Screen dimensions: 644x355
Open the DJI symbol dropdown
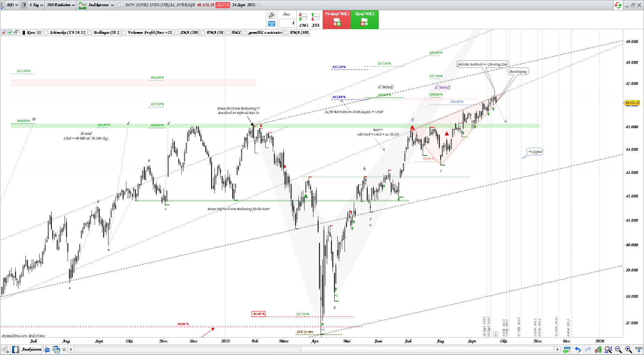[x=12, y=5]
